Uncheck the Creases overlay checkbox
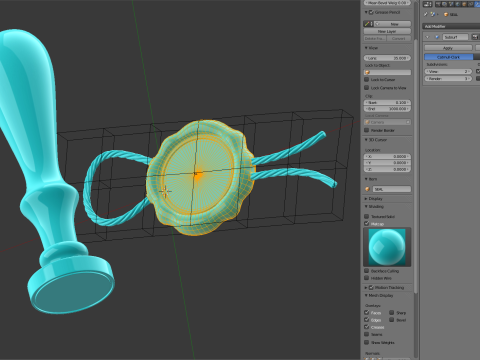This screenshot has width=480, height=360. pyautogui.click(x=367, y=327)
